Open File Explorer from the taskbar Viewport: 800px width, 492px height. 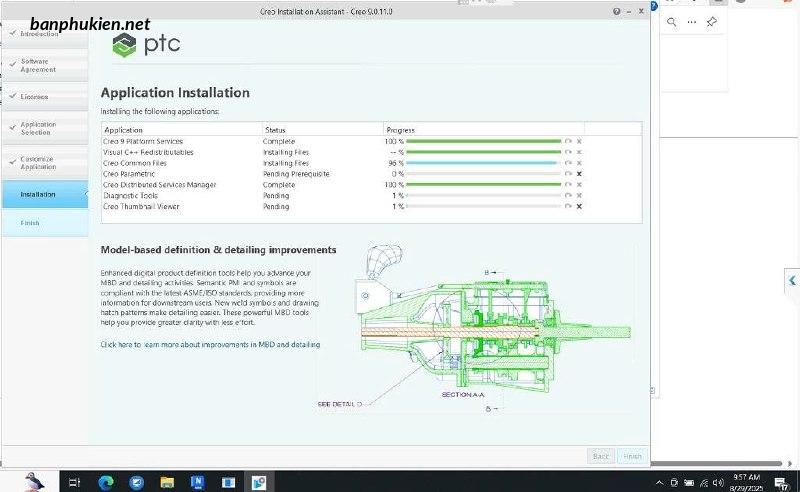[x=166, y=482]
